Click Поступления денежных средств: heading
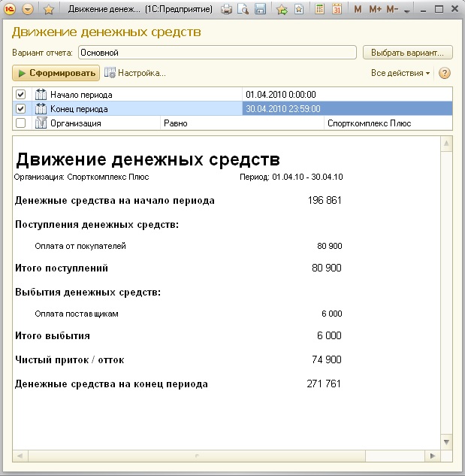This screenshot has width=465, height=476. [97, 225]
